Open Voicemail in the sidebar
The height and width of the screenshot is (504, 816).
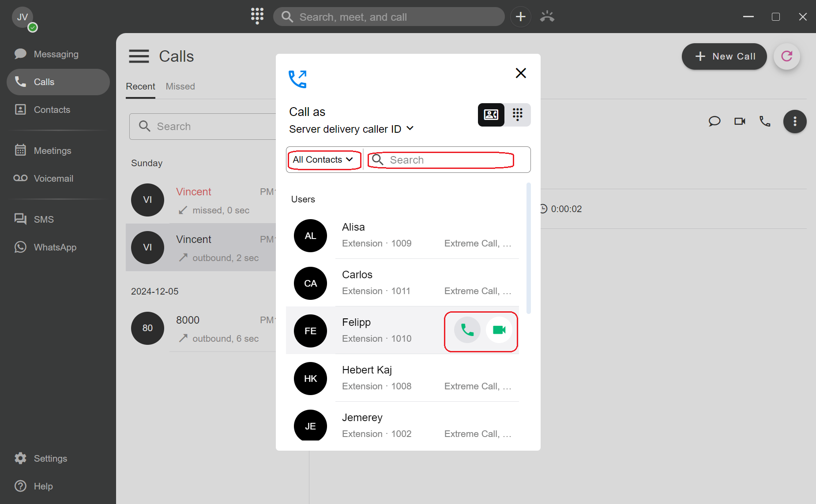[x=53, y=179]
